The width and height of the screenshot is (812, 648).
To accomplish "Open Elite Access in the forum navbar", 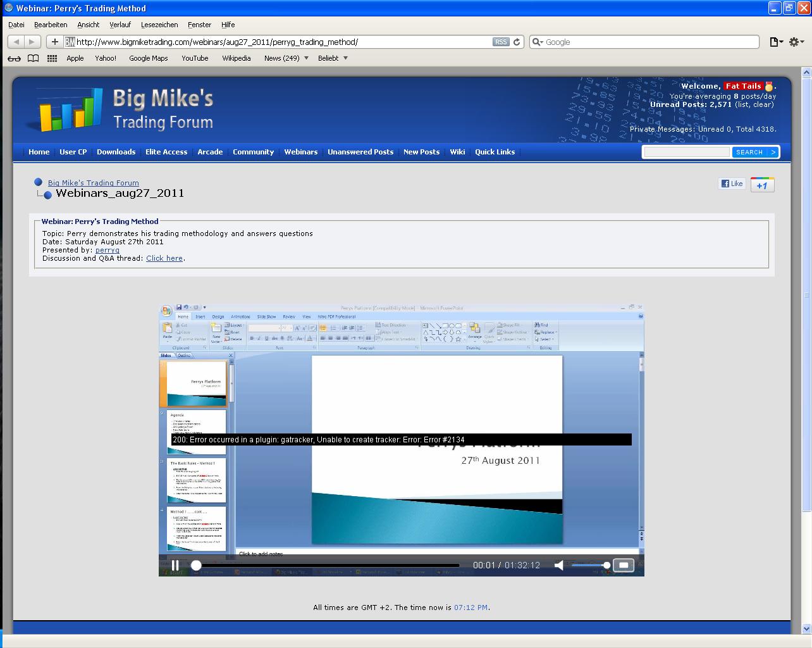I will (166, 152).
